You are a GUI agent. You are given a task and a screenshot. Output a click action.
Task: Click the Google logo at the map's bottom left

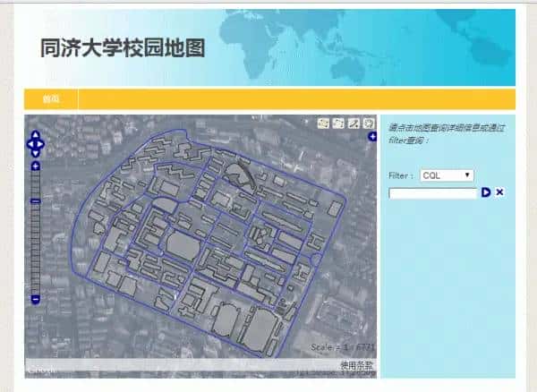42,370
